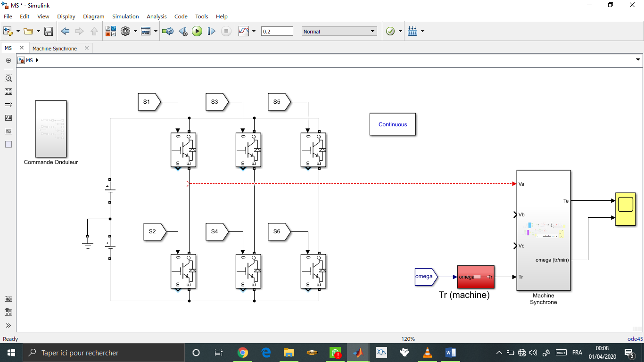Click the Hide/Show Explorer Bar icon
Viewport: 644px width, 362px height.
pyautogui.click(x=8, y=60)
